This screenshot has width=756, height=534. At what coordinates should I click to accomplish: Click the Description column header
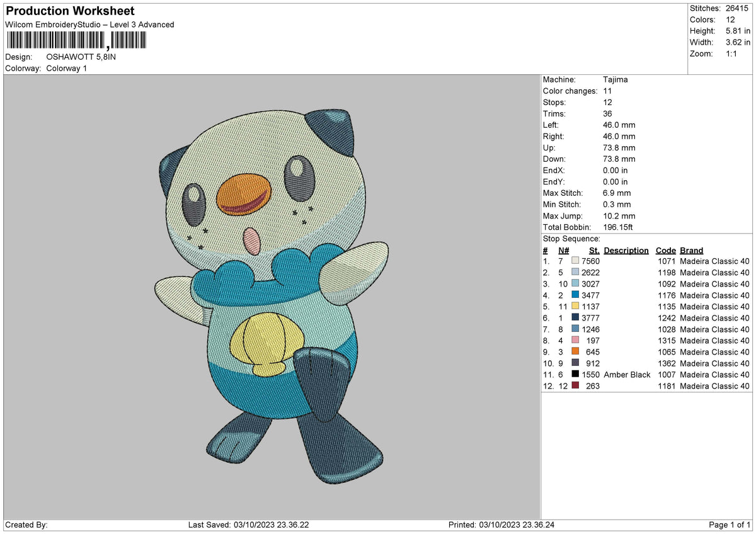[626, 250]
